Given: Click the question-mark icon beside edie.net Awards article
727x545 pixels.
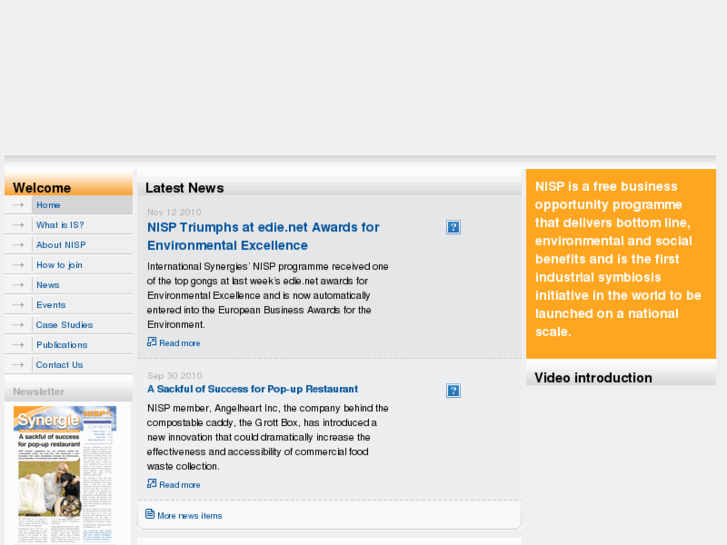Looking at the screenshot, I should [x=453, y=227].
